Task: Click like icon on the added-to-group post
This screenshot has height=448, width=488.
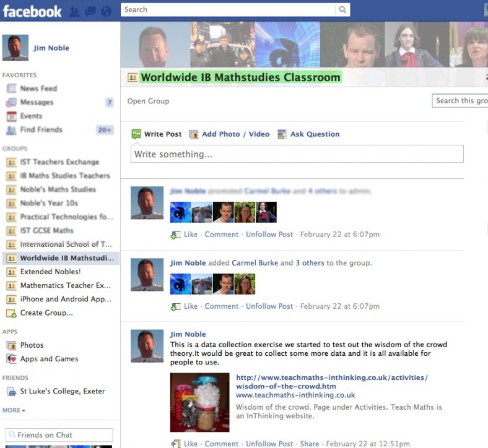Action: click(175, 307)
